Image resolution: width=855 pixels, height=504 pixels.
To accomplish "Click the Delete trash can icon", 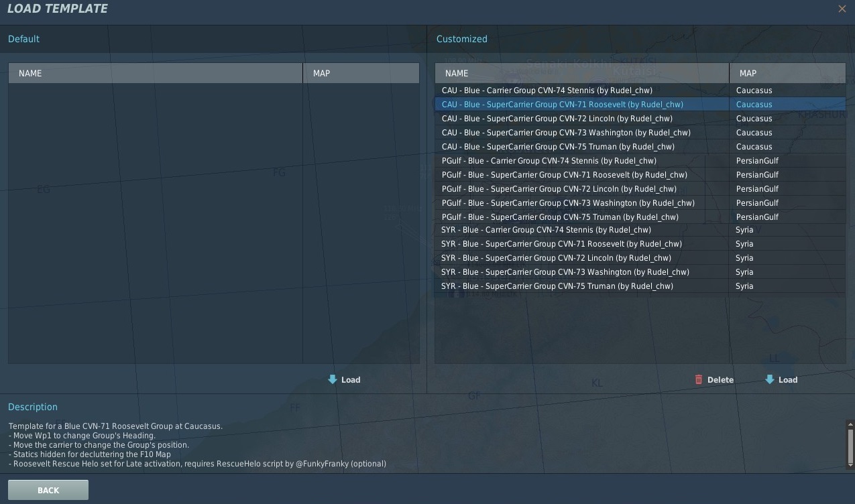I will pos(699,379).
